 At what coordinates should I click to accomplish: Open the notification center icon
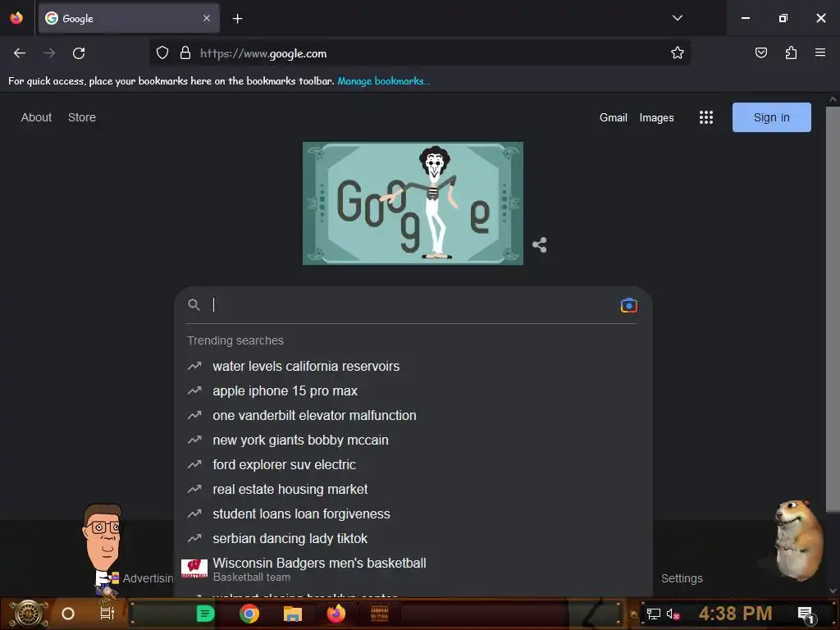(x=806, y=614)
